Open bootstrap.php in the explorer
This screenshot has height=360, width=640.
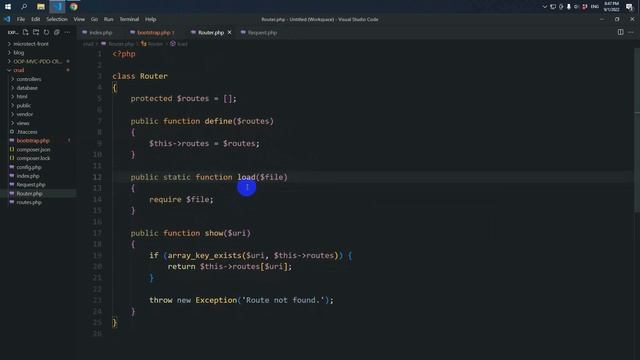click(x=33, y=140)
